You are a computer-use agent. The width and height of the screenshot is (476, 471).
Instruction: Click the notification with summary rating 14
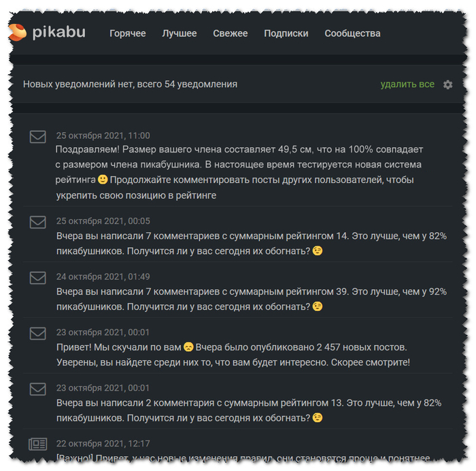click(x=252, y=243)
